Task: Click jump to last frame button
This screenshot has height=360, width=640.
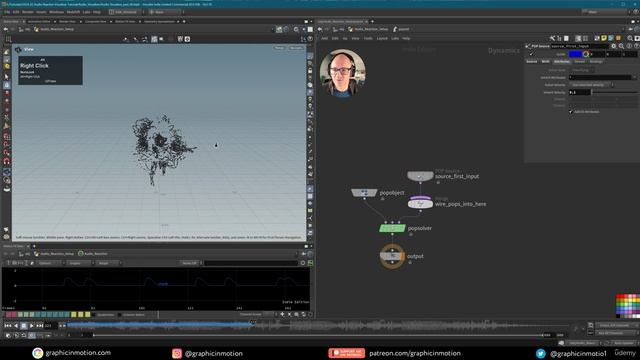Action: point(40,326)
